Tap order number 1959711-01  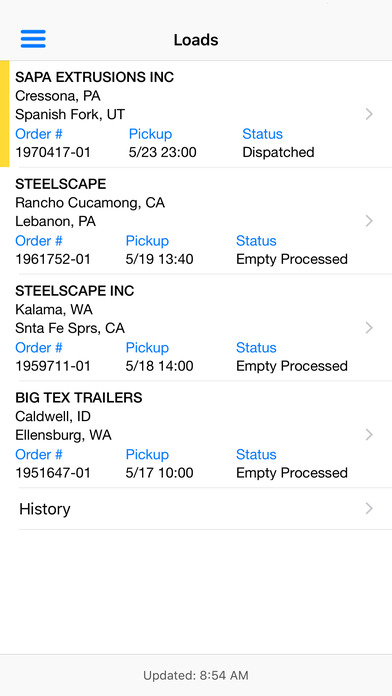(53, 366)
